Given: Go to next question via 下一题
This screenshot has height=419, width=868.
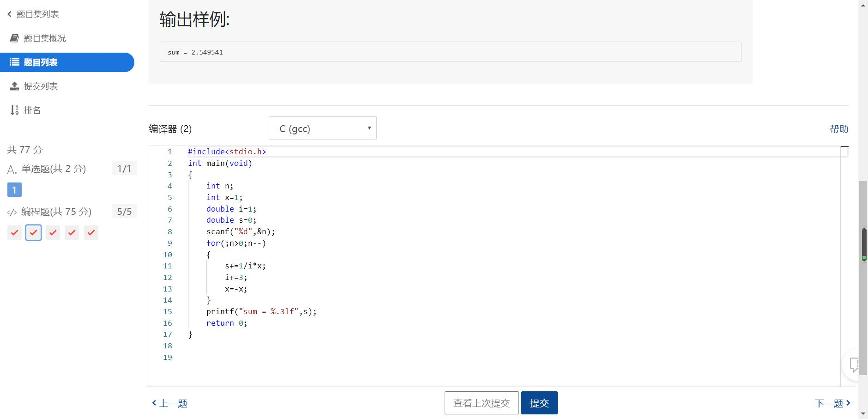Looking at the screenshot, I should [x=832, y=403].
